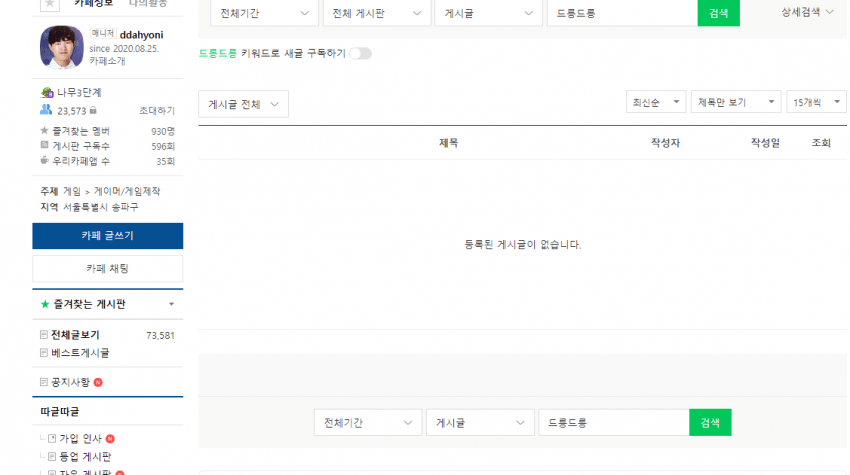Open the ddahyoni manager profile photo

tap(62, 47)
